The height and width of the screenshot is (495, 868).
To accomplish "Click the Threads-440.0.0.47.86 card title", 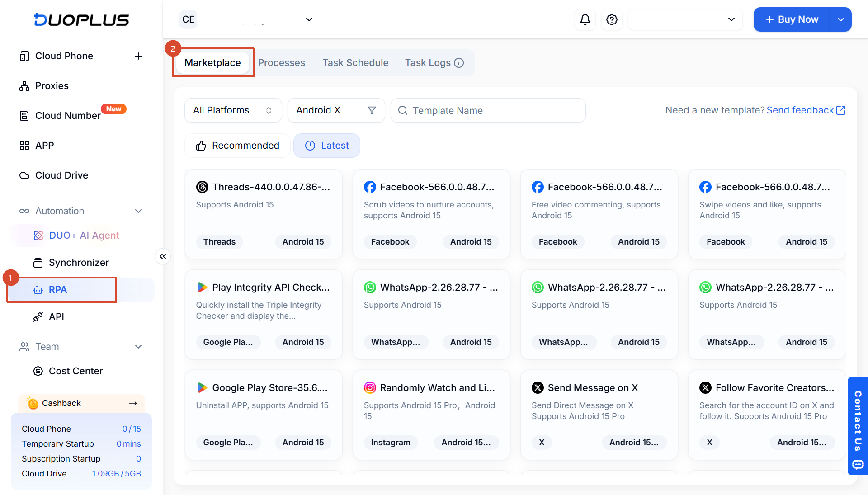I will click(x=271, y=187).
